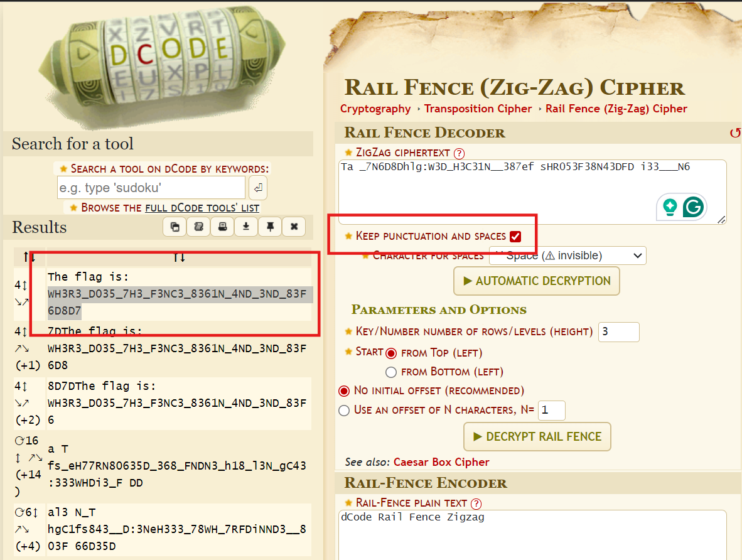Open Transposition Cipher breadcrumb link
This screenshot has width=742, height=560.
click(478, 109)
